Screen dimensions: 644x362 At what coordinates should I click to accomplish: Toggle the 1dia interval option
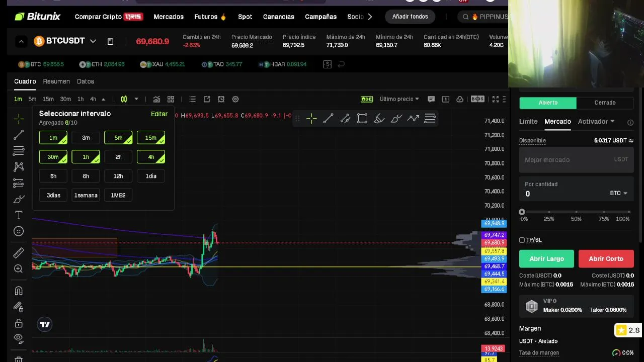point(151,176)
